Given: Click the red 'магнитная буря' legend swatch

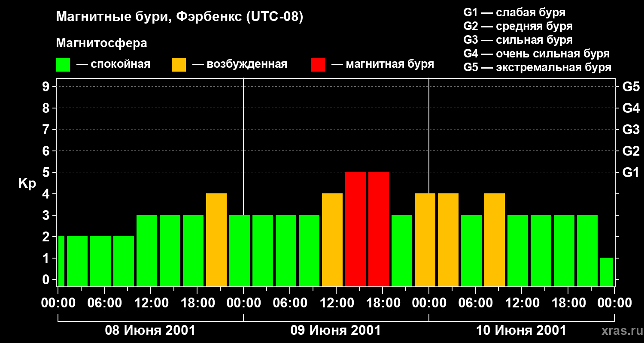Looking at the screenshot, I should tap(318, 65).
